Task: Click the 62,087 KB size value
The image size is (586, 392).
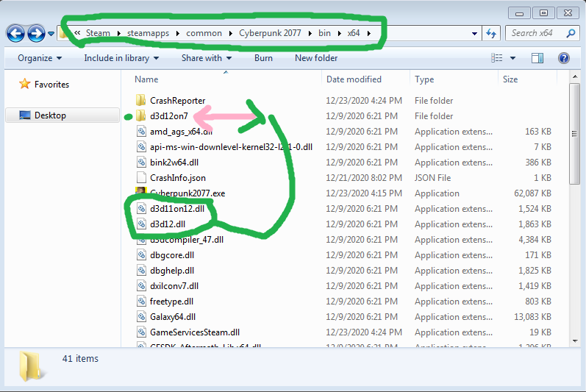Action: tap(532, 193)
